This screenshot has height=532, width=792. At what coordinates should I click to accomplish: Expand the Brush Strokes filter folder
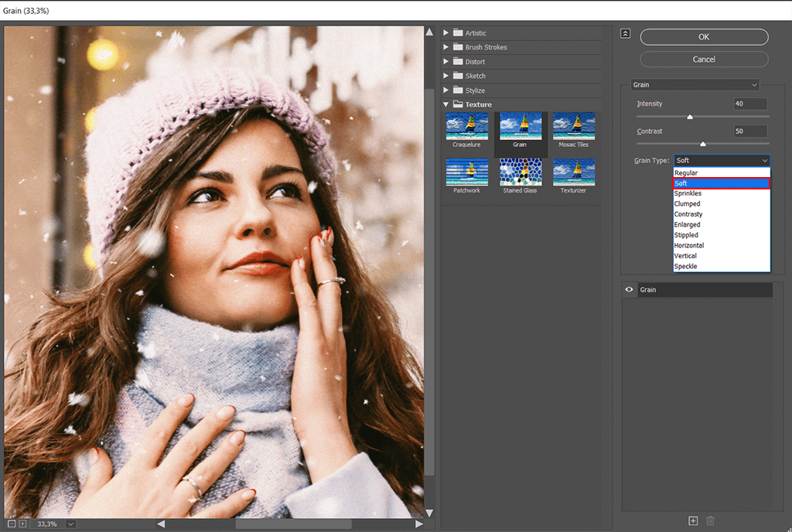(446, 47)
